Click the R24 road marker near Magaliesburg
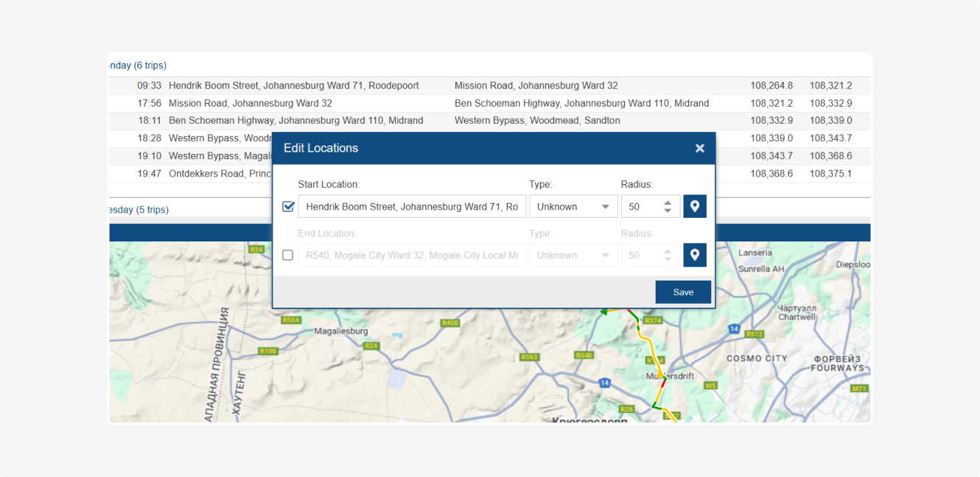980x477 pixels. (371, 346)
